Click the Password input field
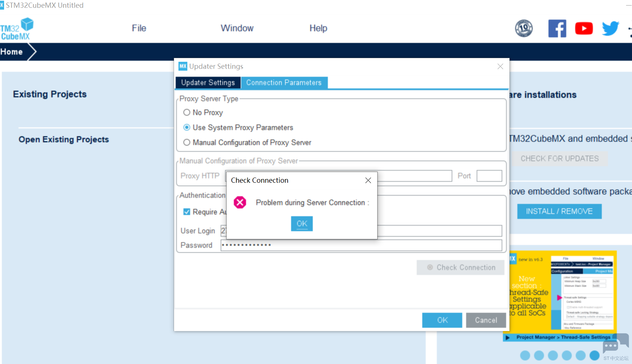The image size is (632, 364). pos(361,245)
